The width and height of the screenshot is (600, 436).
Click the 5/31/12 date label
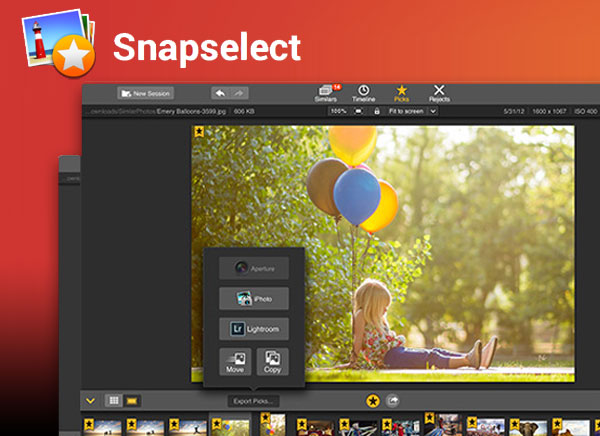514,111
